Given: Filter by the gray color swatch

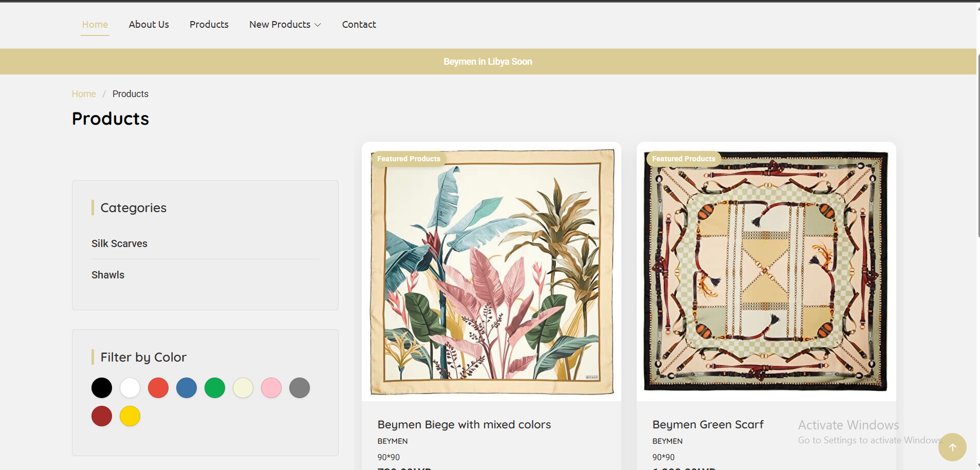Looking at the screenshot, I should 300,388.
